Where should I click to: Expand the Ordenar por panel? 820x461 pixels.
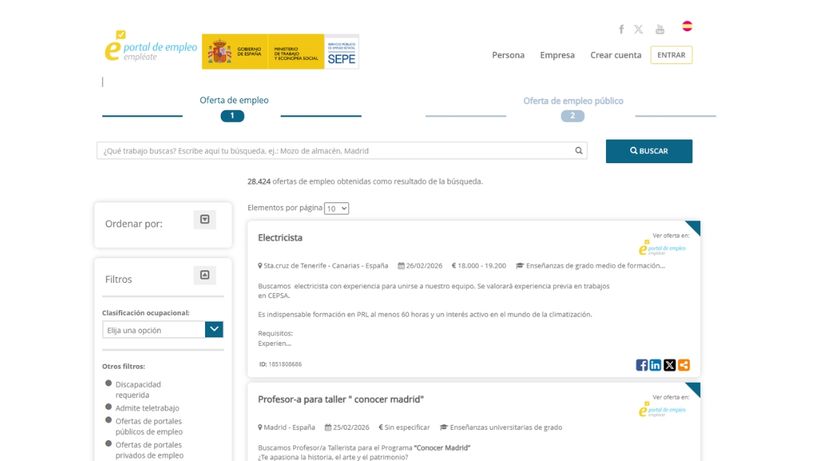coord(204,219)
